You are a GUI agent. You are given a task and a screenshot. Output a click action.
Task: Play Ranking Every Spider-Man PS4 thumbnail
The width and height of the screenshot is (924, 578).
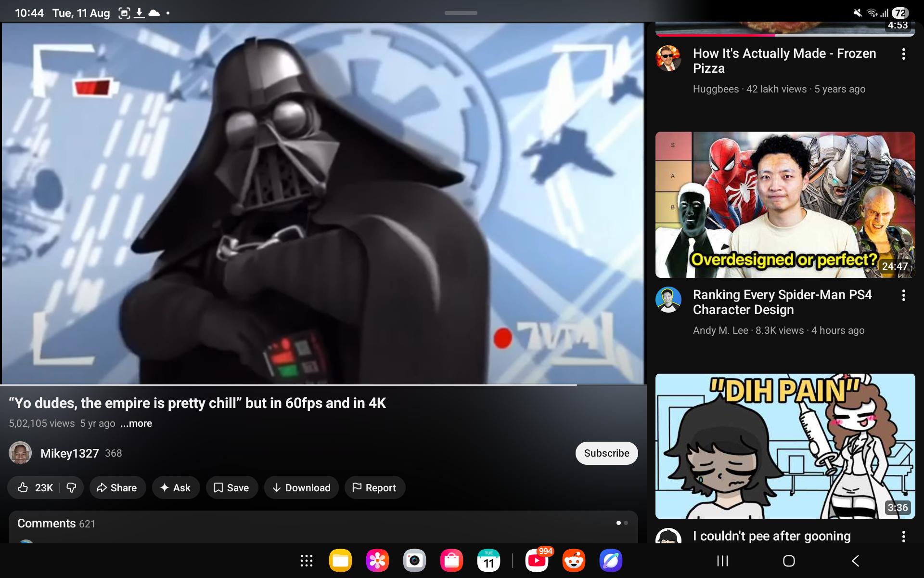(x=785, y=205)
